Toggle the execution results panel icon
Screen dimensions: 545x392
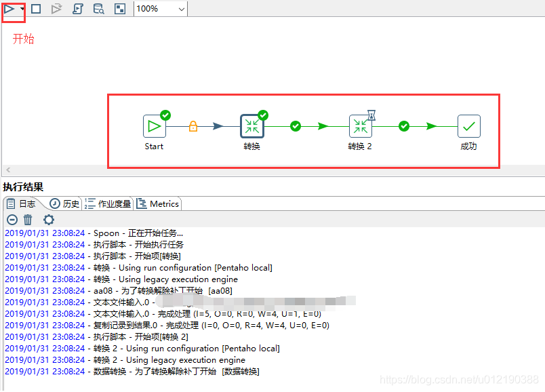pyautogui.click(x=120, y=9)
